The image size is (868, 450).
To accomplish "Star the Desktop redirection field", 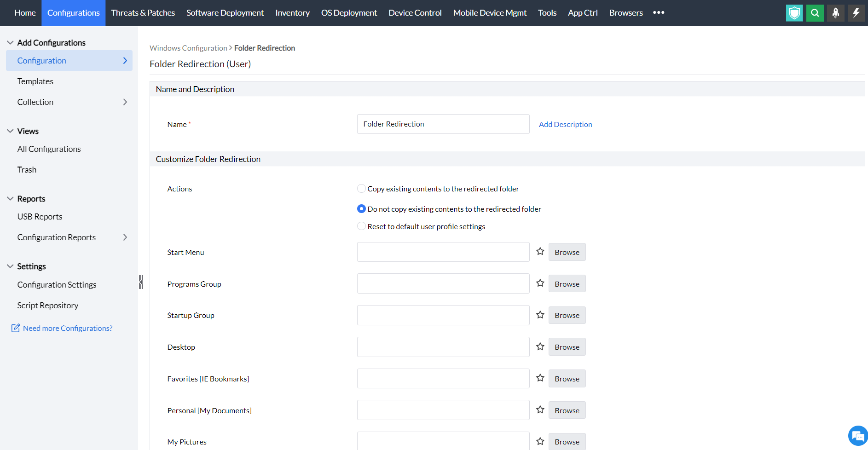I will point(540,346).
